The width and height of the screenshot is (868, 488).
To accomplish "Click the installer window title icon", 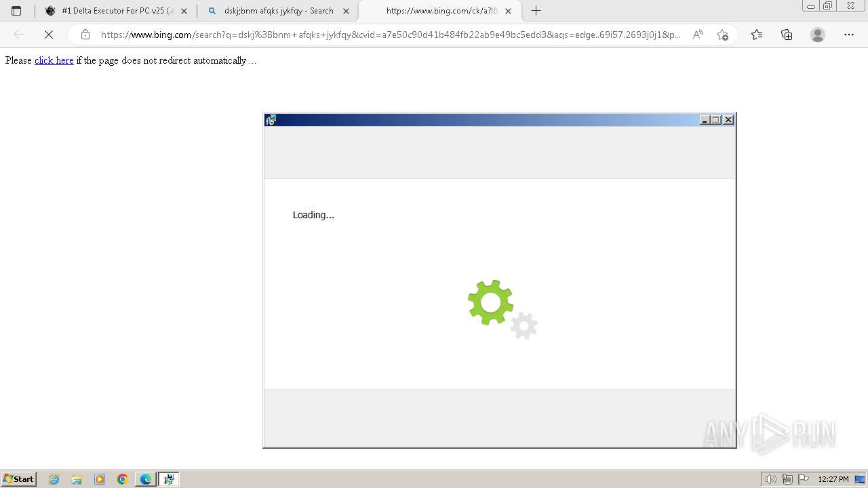I will [271, 120].
